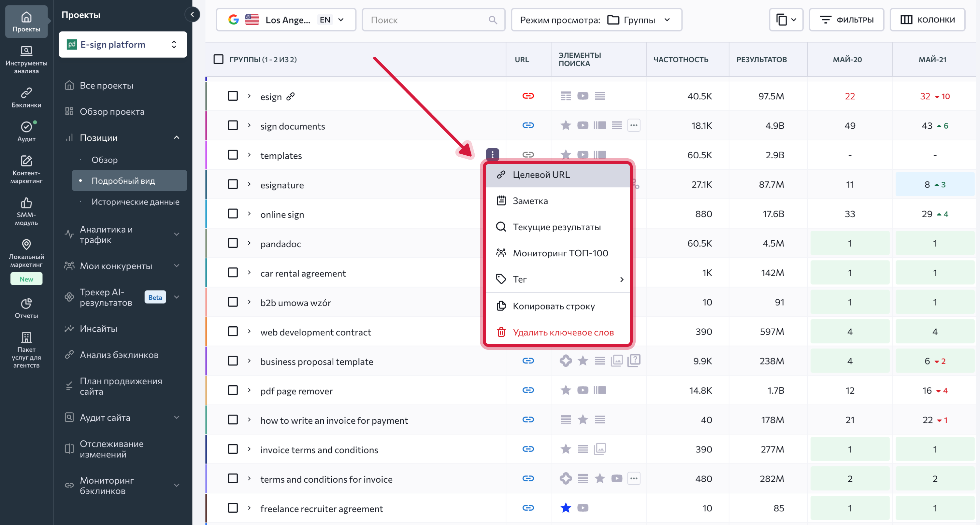The width and height of the screenshot is (980, 525).
Task: Click the URL link icon for invoice terms and conditions
Action: (x=528, y=449)
